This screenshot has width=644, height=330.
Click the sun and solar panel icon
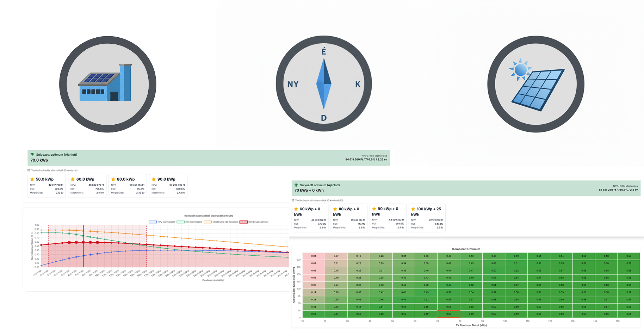pyautogui.click(x=535, y=84)
